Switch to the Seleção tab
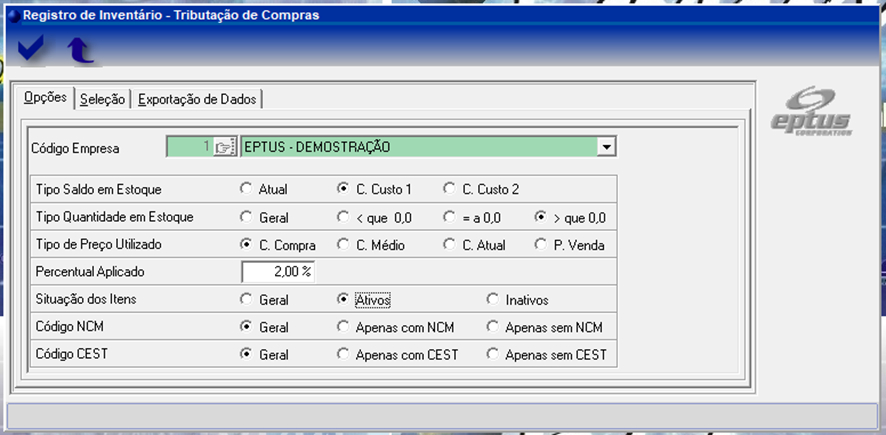886x435 pixels. click(102, 99)
